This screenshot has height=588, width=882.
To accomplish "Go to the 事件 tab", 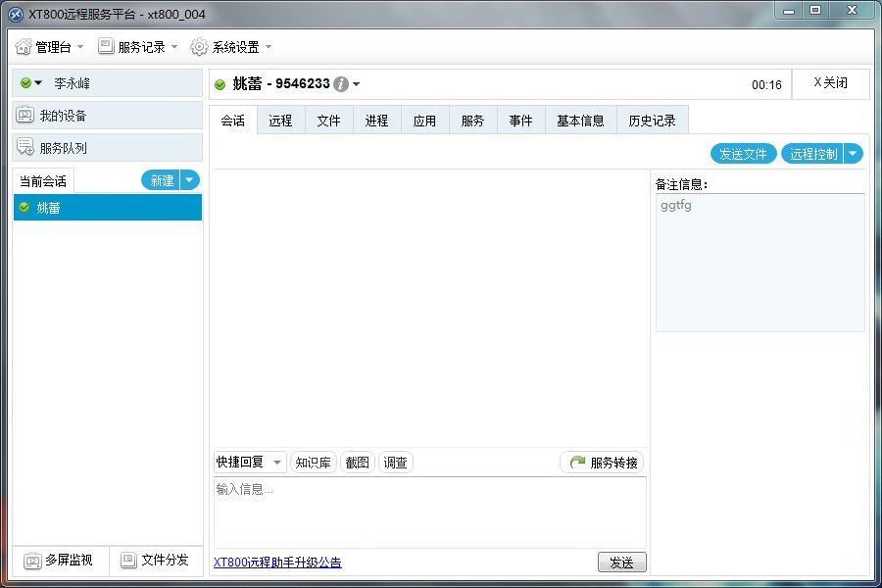I will tap(521, 121).
